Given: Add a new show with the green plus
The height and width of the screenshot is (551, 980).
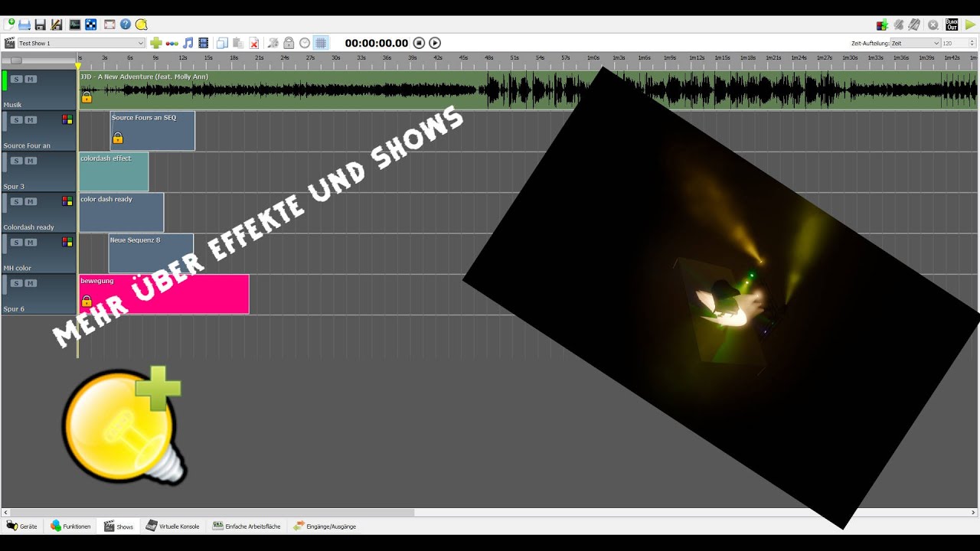Looking at the screenshot, I should (x=156, y=43).
